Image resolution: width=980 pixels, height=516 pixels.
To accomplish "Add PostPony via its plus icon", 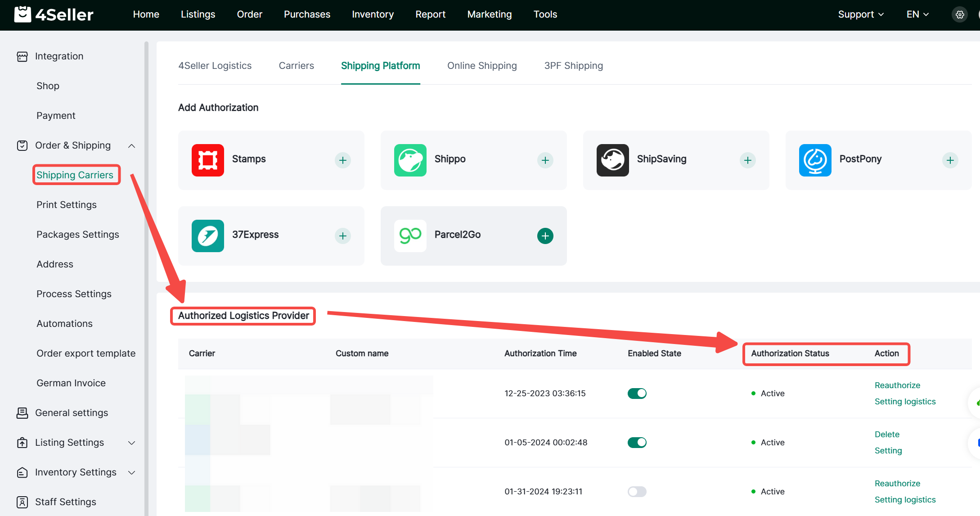I will (x=950, y=160).
